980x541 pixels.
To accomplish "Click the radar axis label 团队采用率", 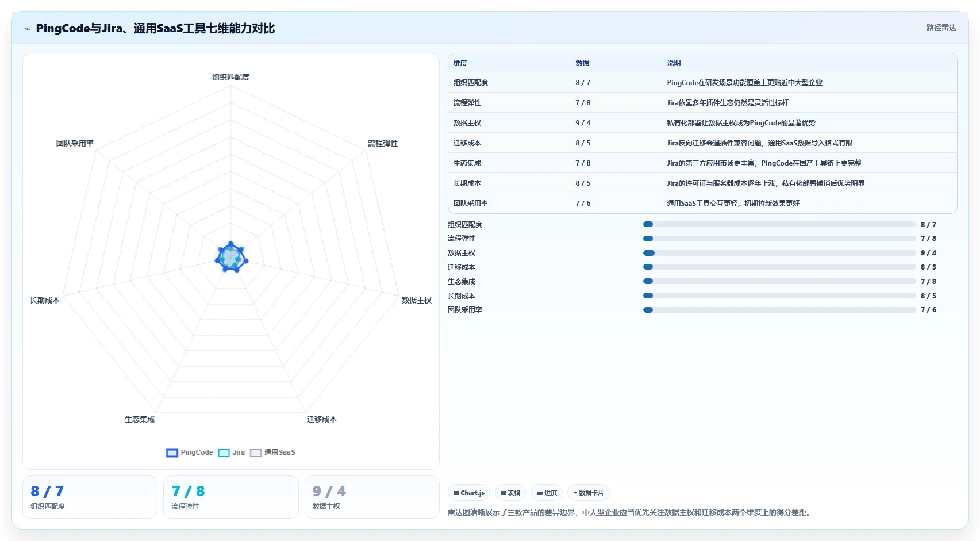I will coord(75,143).
